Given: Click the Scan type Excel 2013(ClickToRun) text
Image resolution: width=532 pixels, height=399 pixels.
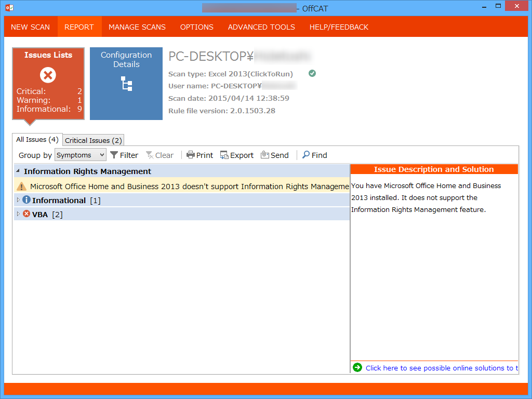Looking at the screenshot, I should [230, 74].
